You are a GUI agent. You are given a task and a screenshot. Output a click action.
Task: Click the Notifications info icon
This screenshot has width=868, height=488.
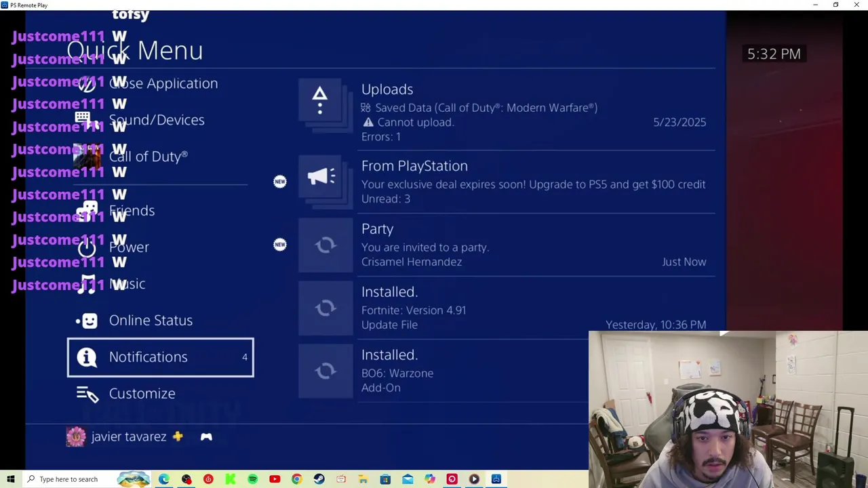(87, 357)
